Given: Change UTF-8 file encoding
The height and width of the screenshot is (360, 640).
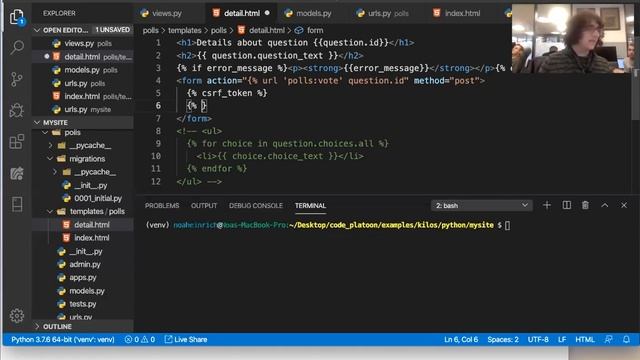Looking at the screenshot, I should click(x=538, y=340).
